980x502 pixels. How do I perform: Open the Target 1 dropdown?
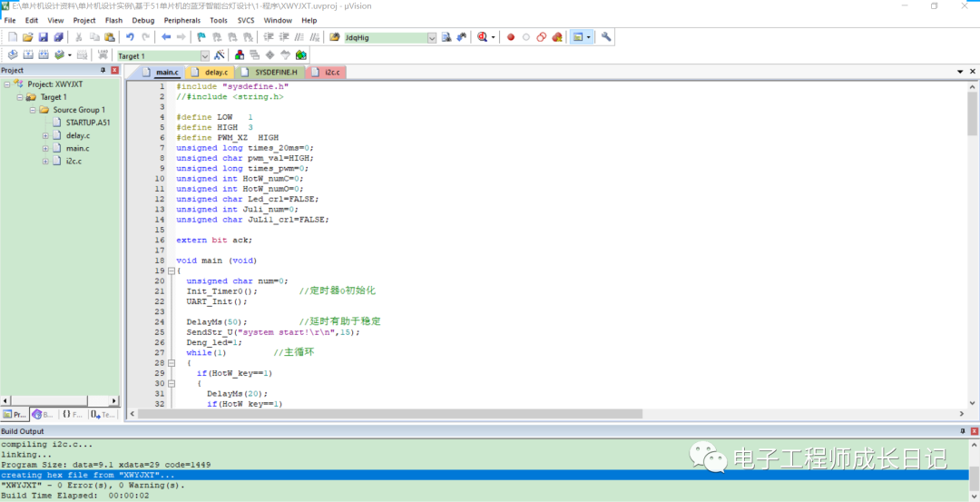[204, 55]
